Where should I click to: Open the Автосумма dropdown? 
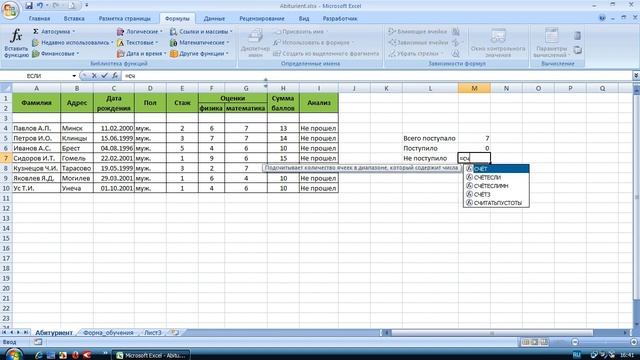point(53,31)
